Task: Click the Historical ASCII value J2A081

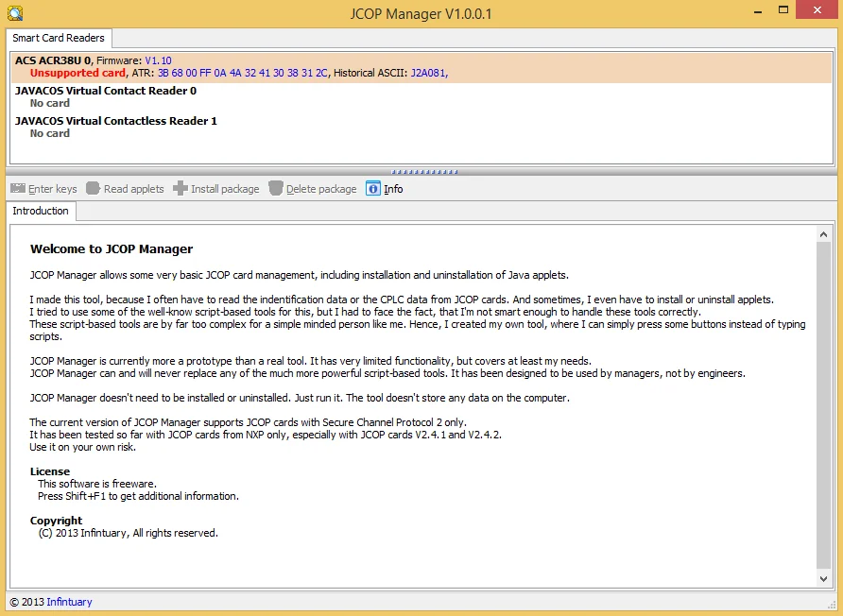Action: click(x=428, y=73)
